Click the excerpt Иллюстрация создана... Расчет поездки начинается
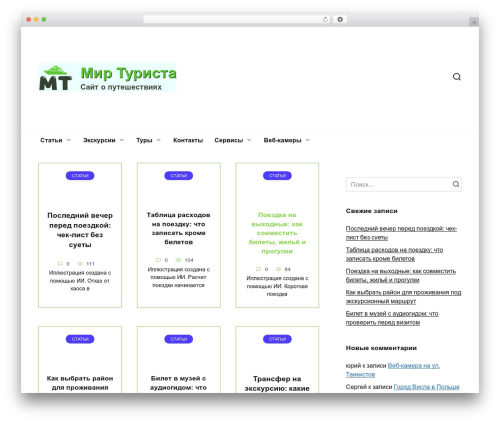500x423 pixels. 179,277
